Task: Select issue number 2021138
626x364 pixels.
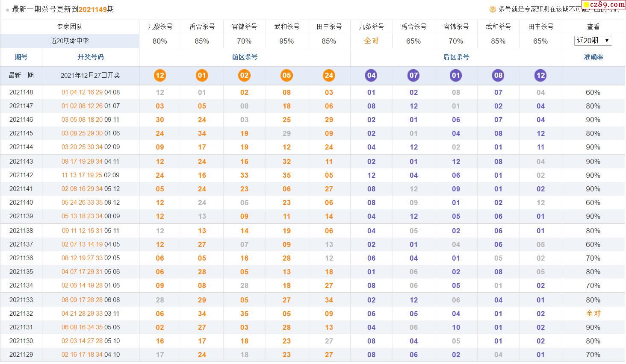Action: point(21,231)
